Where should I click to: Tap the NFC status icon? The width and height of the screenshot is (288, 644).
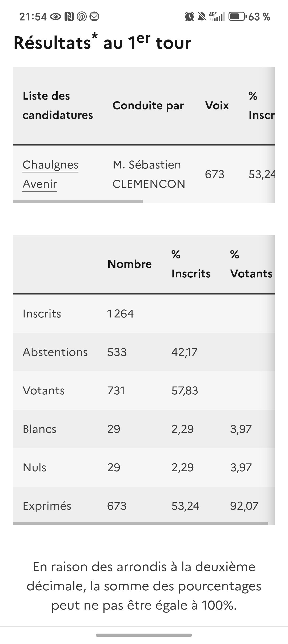pyautogui.click(x=69, y=17)
